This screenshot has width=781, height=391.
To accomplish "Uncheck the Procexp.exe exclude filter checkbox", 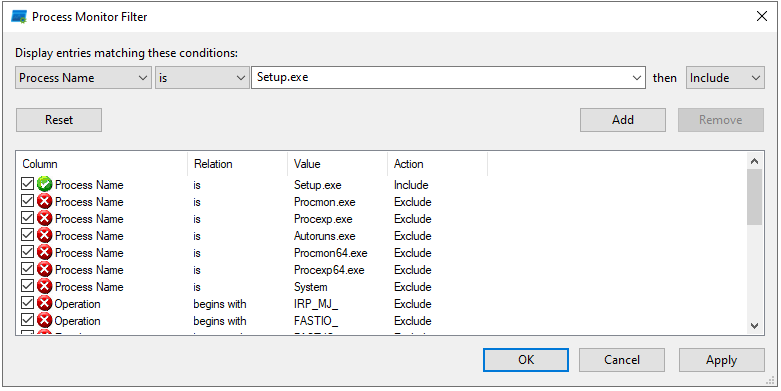I will 28,218.
